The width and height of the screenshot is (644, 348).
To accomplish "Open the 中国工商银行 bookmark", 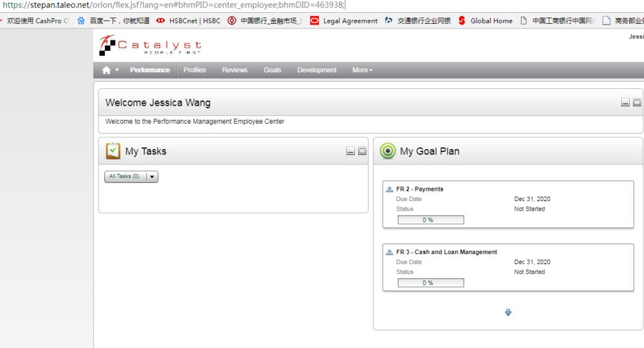I will click(x=557, y=21).
